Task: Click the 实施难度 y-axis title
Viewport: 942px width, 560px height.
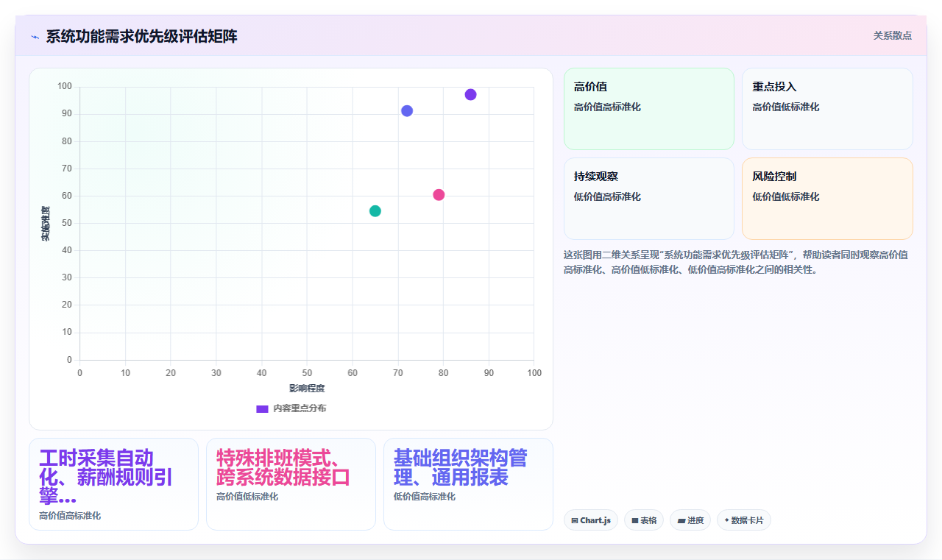Action: tap(46, 224)
